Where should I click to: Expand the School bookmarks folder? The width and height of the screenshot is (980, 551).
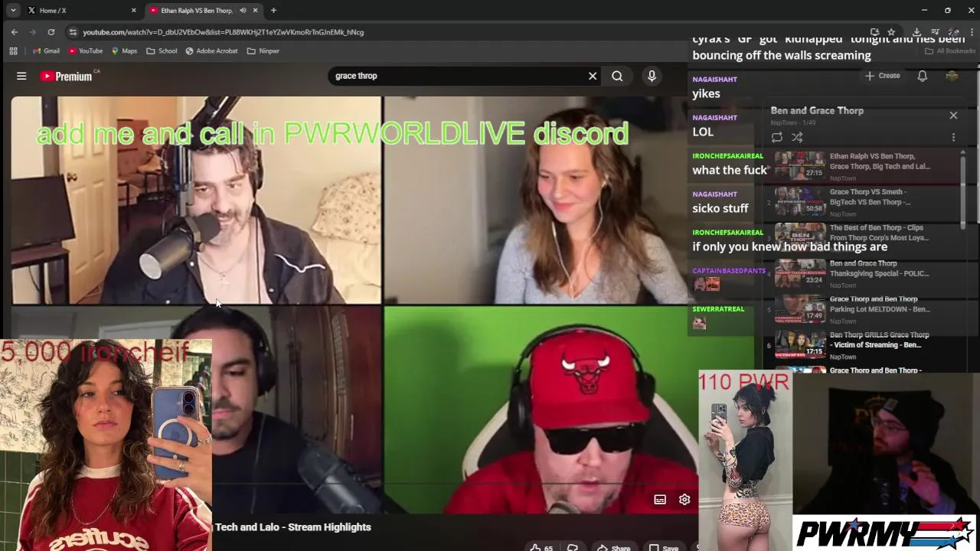162,51
